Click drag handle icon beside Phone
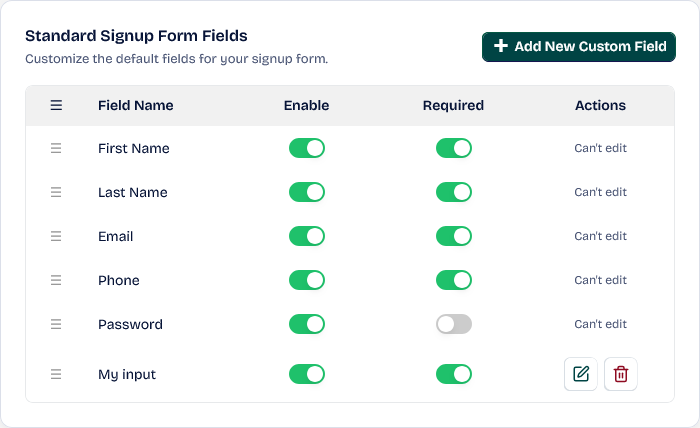The width and height of the screenshot is (700, 428). [x=56, y=280]
